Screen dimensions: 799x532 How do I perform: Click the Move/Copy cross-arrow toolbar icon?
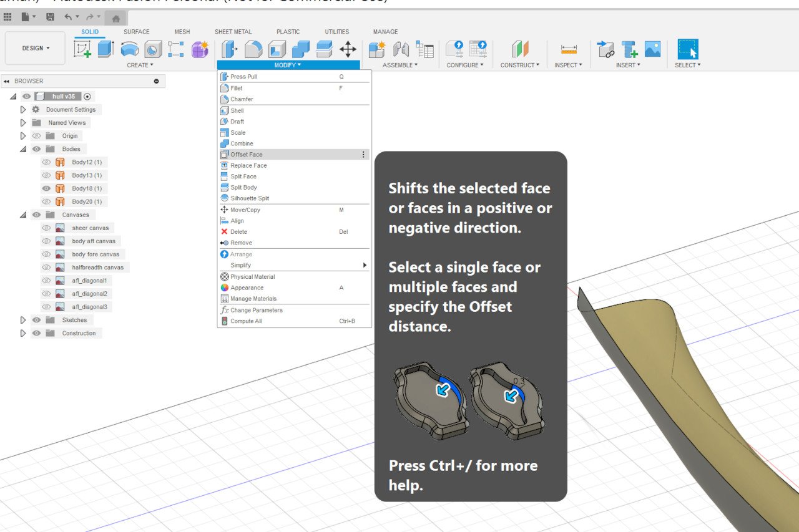pyautogui.click(x=348, y=49)
